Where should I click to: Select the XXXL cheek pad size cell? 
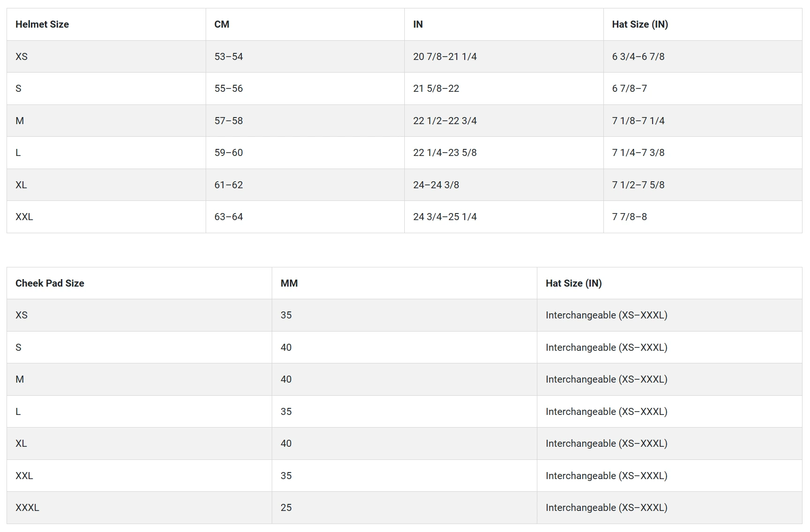27,508
